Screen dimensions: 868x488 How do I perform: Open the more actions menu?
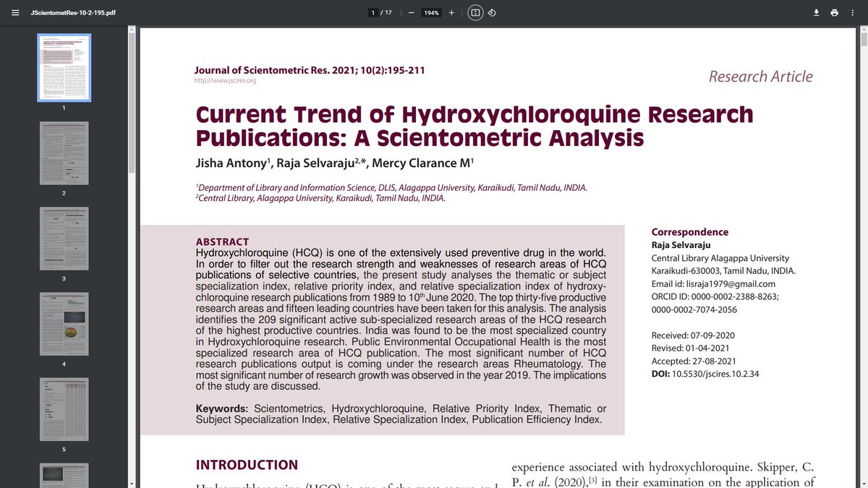tap(854, 12)
